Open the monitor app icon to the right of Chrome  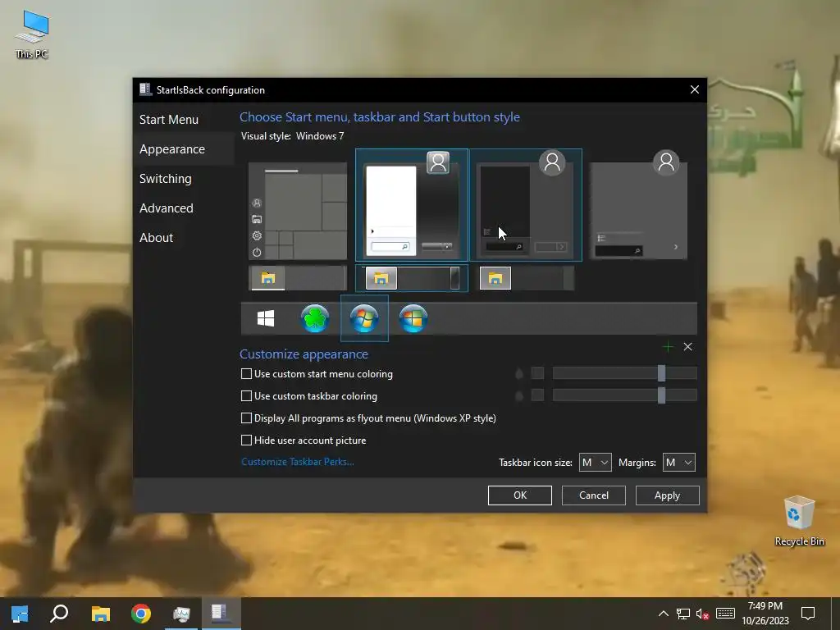tap(181, 614)
